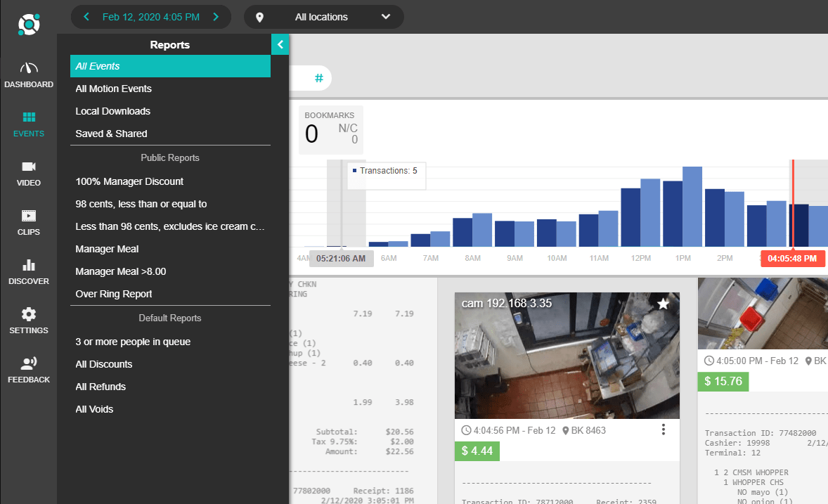This screenshot has width=828, height=504.
Task: Click the BK 8463 location label
Action: (x=588, y=431)
